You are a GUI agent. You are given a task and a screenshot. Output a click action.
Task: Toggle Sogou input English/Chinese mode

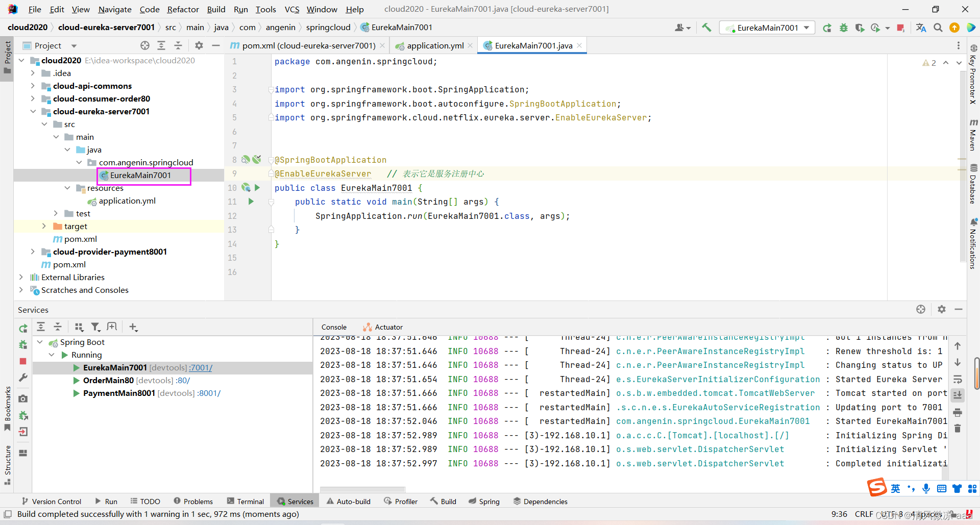895,489
